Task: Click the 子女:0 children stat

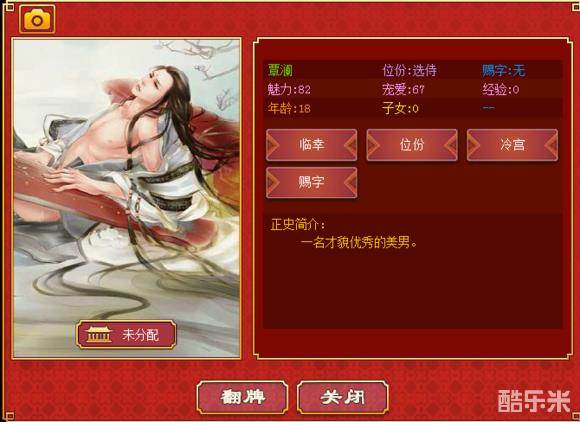Action: tap(400, 109)
